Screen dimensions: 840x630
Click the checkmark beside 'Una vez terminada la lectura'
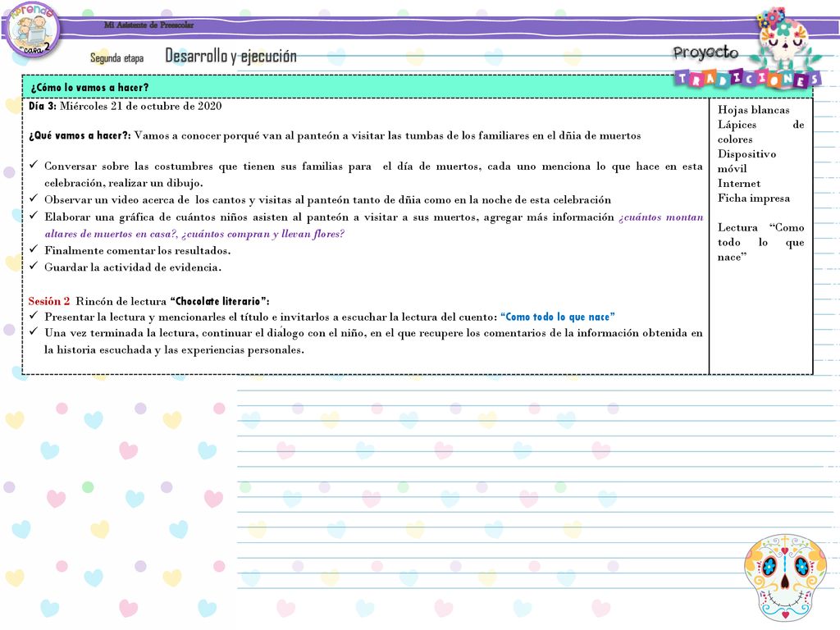tap(34, 331)
